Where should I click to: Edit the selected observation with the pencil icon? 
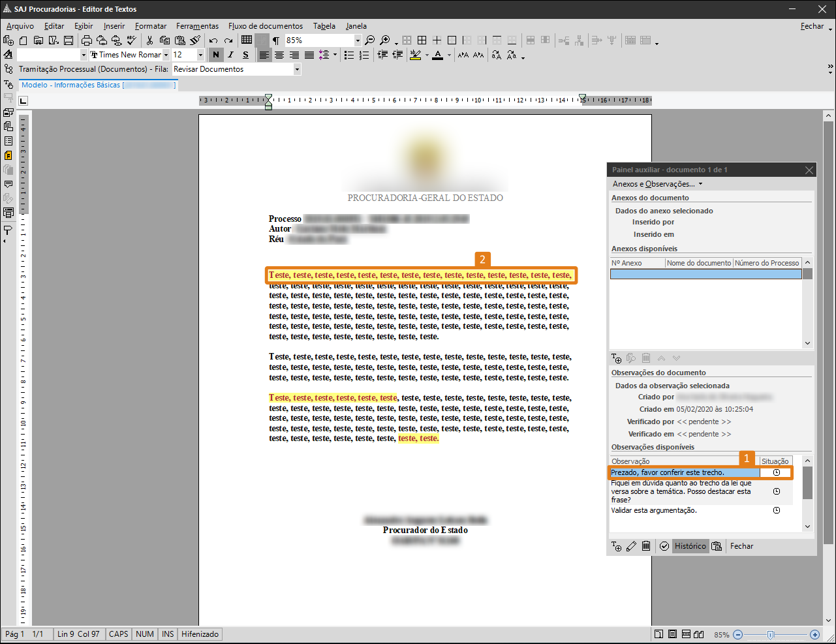[x=631, y=546]
